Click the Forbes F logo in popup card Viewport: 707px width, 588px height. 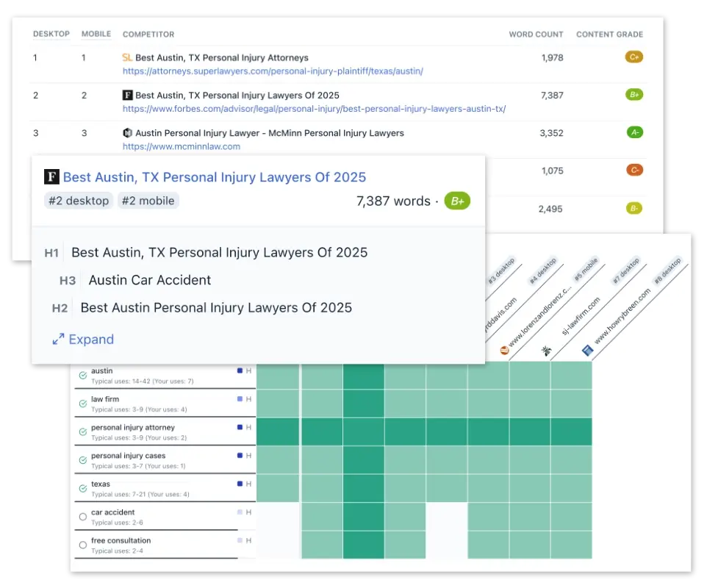[x=51, y=176]
